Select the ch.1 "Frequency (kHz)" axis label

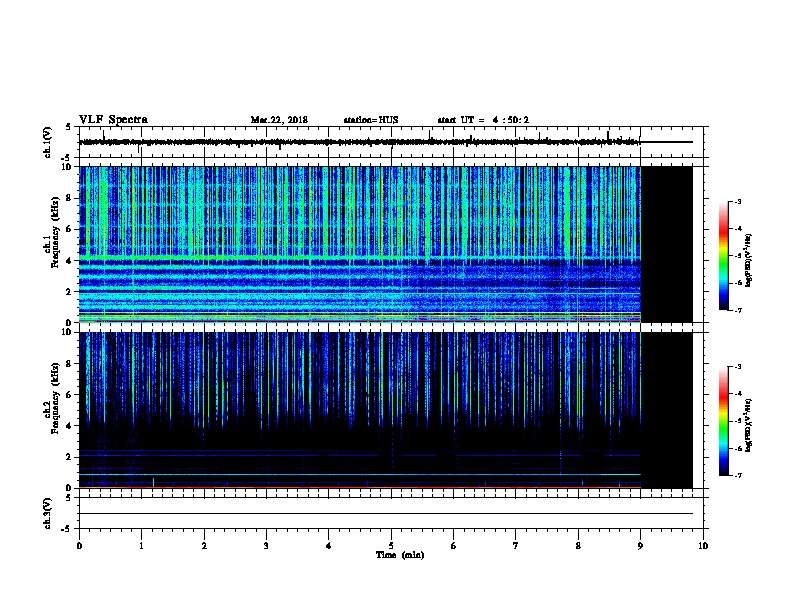55,232
